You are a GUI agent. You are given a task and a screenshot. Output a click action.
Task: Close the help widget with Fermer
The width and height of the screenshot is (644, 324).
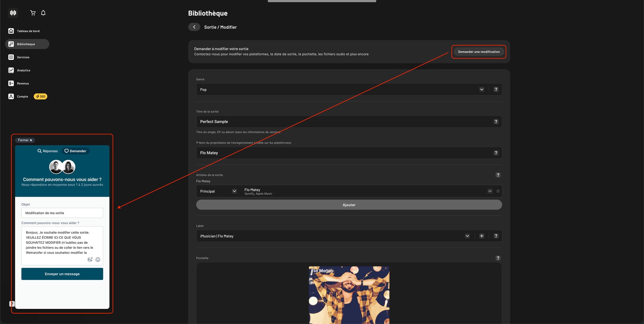click(25, 140)
